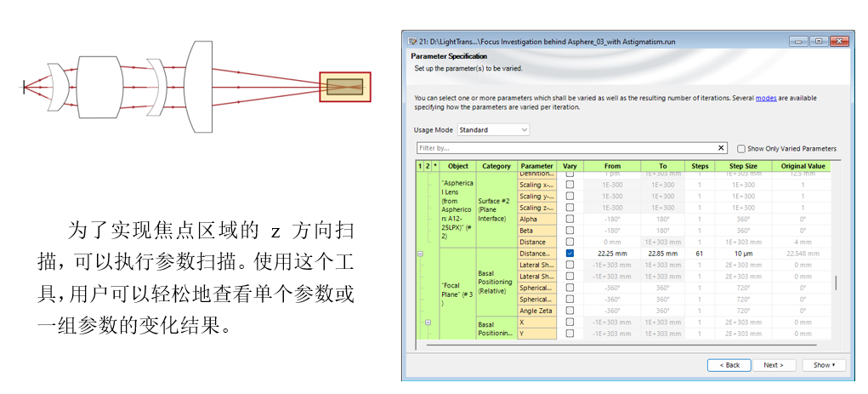
Task: Select the "Focal Plane" (# 3) object cell
Action: click(x=457, y=294)
